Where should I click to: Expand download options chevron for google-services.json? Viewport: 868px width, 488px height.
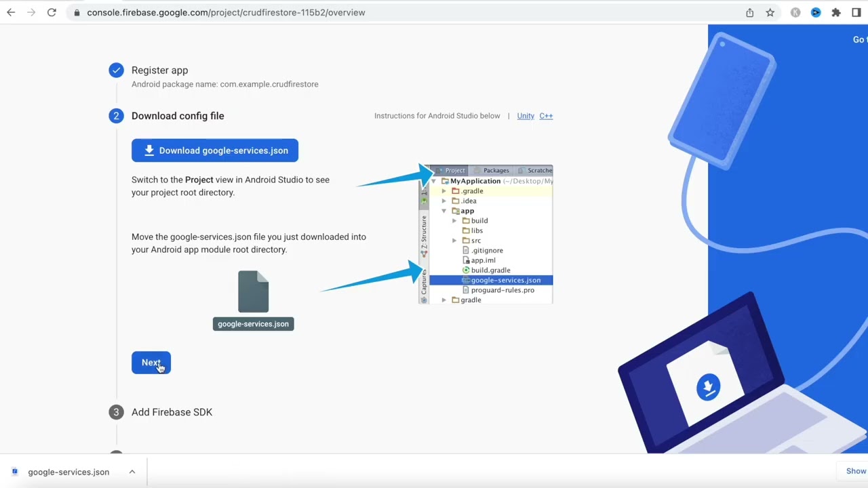(x=132, y=472)
